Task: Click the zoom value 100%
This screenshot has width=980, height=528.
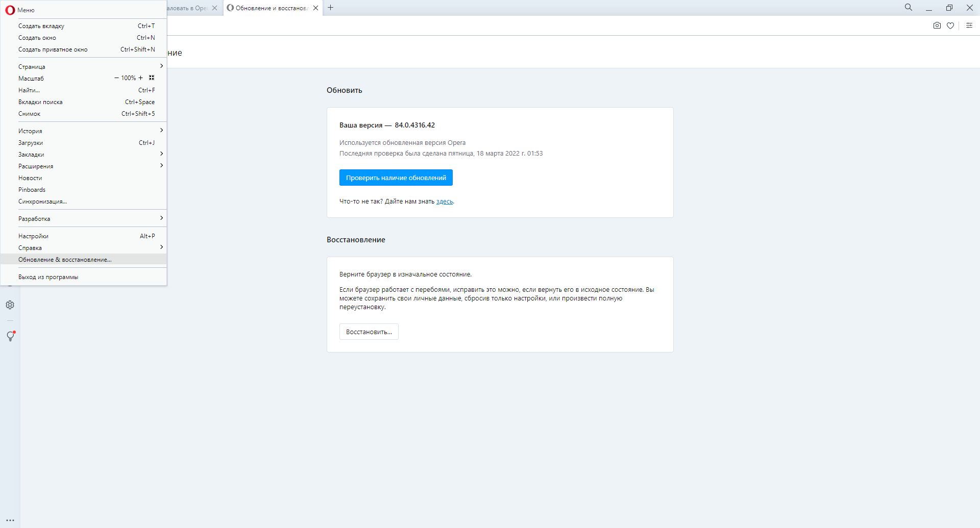Action: (129, 78)
